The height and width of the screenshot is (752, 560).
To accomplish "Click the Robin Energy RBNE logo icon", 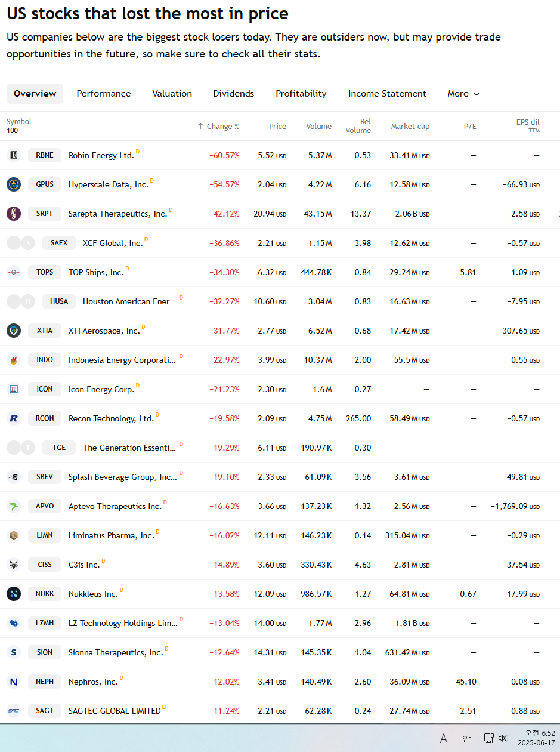I will [x=14, y=155].
